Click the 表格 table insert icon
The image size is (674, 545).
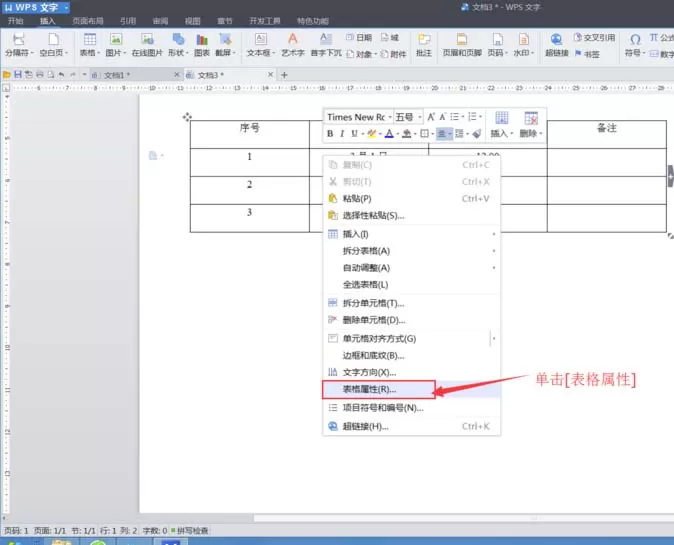point(90,45)
